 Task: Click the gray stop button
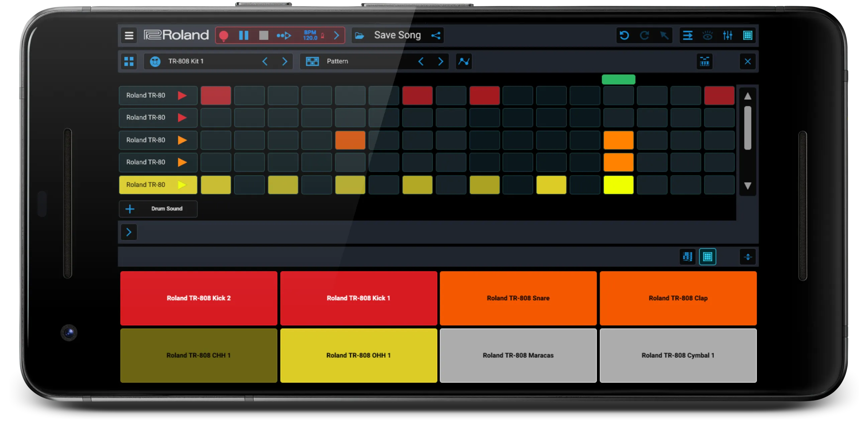point(263,35)
